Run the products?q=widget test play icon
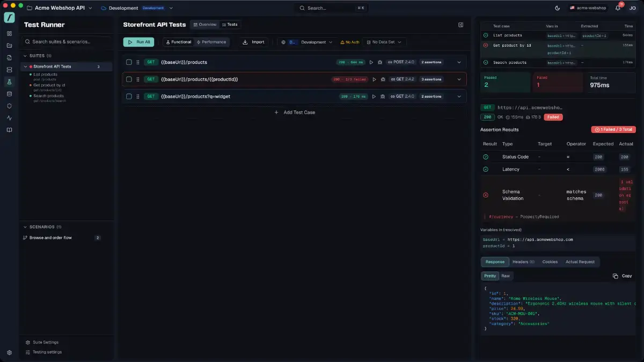 (x=374, y=97)
